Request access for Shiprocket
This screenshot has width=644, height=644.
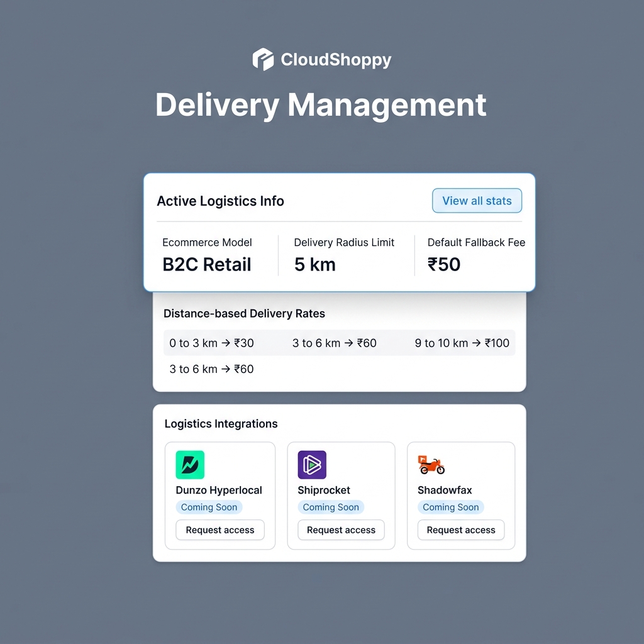(x=341, y=530)
